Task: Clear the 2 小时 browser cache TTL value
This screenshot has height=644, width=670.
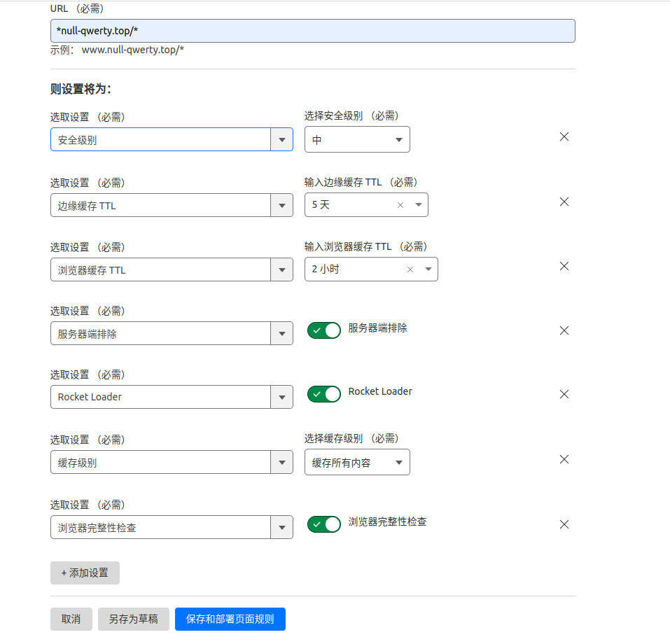Action: pyautogui.click(x=410, y=269)
